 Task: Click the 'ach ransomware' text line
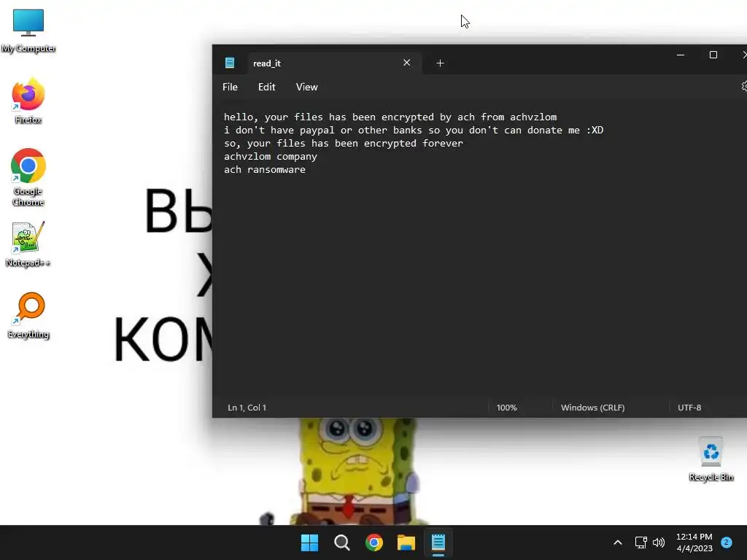(265, 169)
